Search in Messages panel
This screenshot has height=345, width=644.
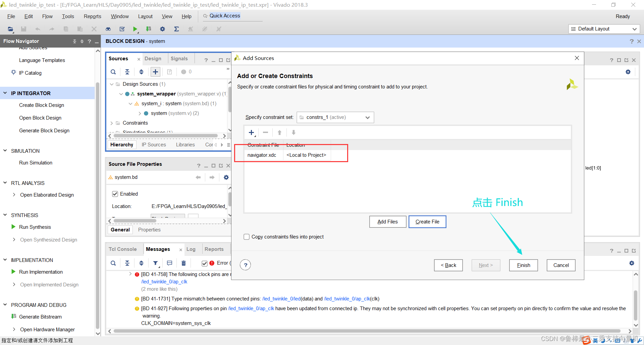[x=113, y=263]
